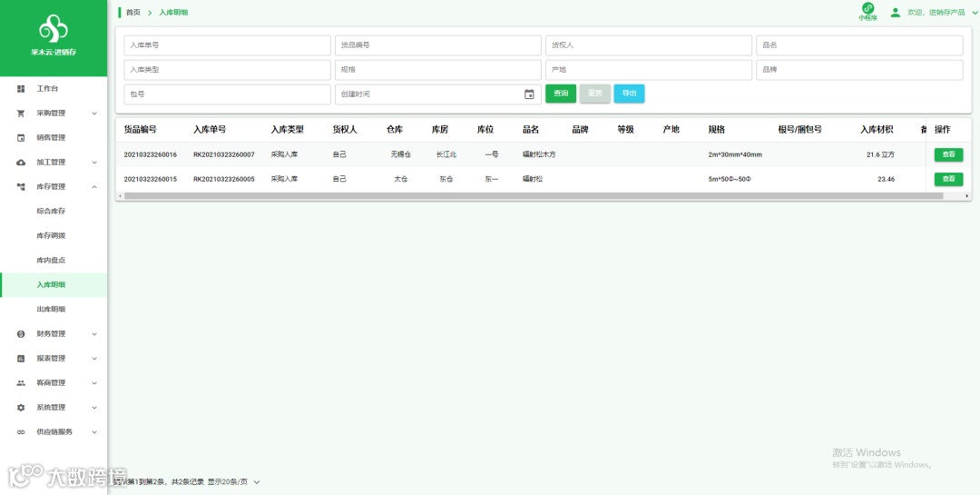Expand the 加工管理 menu chevron

tap(94, 162)
